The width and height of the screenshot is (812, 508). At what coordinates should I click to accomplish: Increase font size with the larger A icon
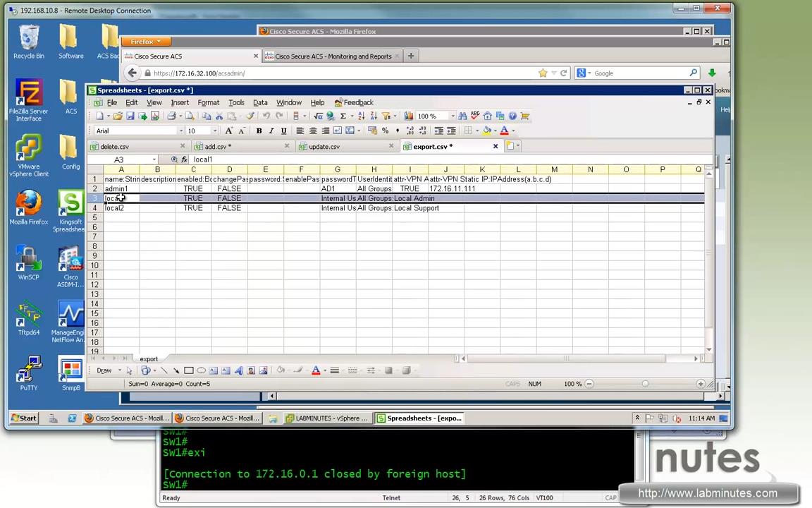click(x=228, y=131)
